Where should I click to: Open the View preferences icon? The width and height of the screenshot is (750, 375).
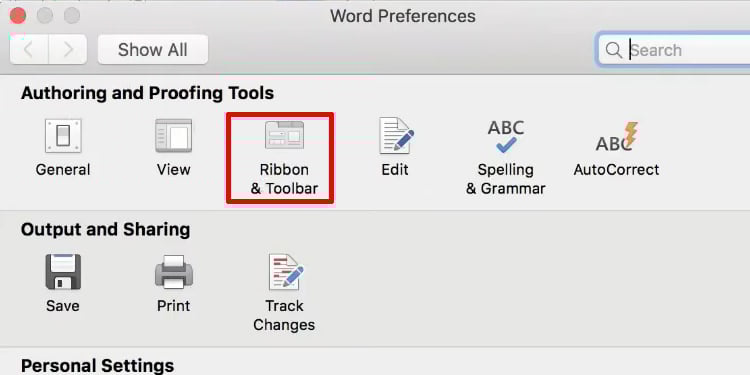(x=173, y=136)
